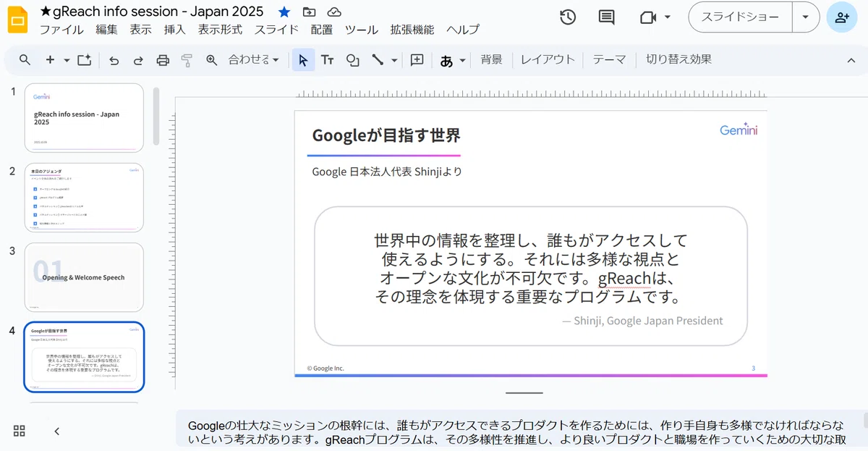Viewport: 868px width, 451px height.
Task: Click the 切り替え効果 button
Action: [x=678, y=60]
